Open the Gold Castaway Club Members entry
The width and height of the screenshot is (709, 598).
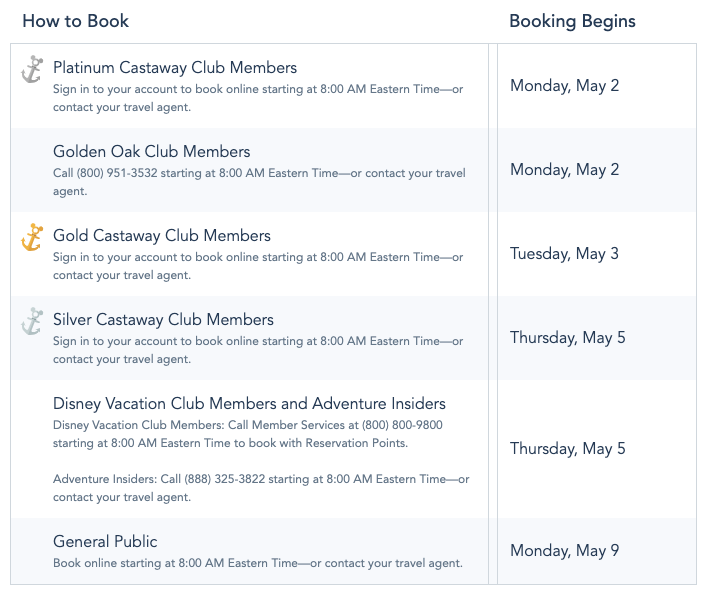tap(162, 235)
